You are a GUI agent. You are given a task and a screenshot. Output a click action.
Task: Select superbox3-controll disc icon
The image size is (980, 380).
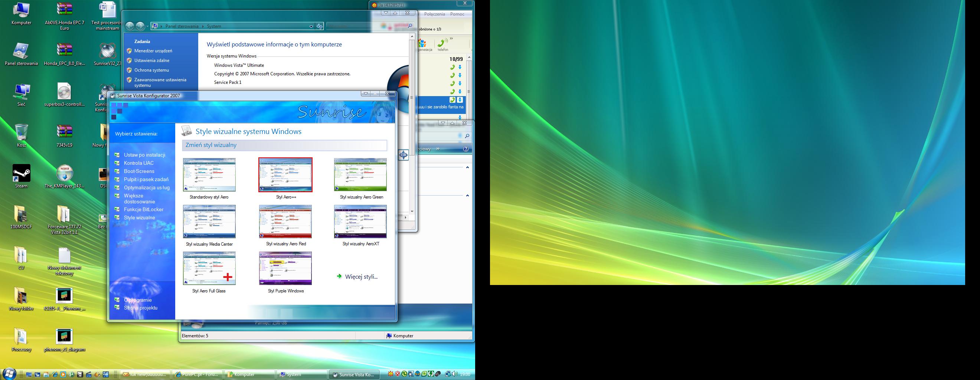pos(65,95)
